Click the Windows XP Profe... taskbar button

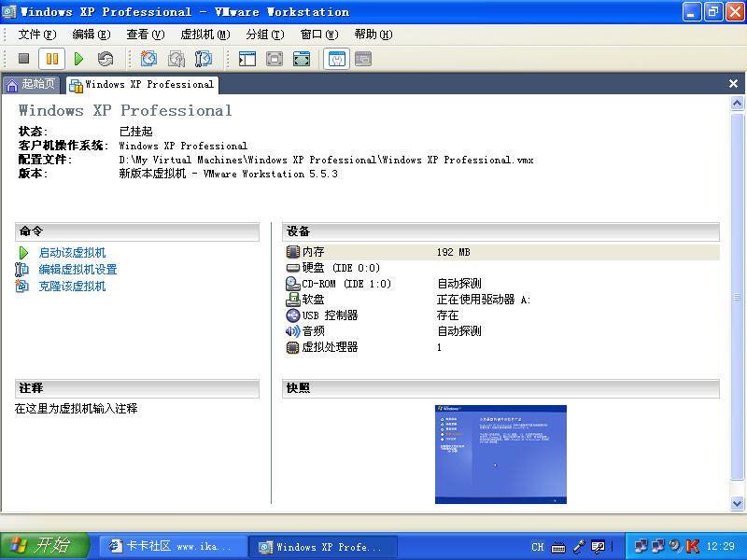[323, 547]
